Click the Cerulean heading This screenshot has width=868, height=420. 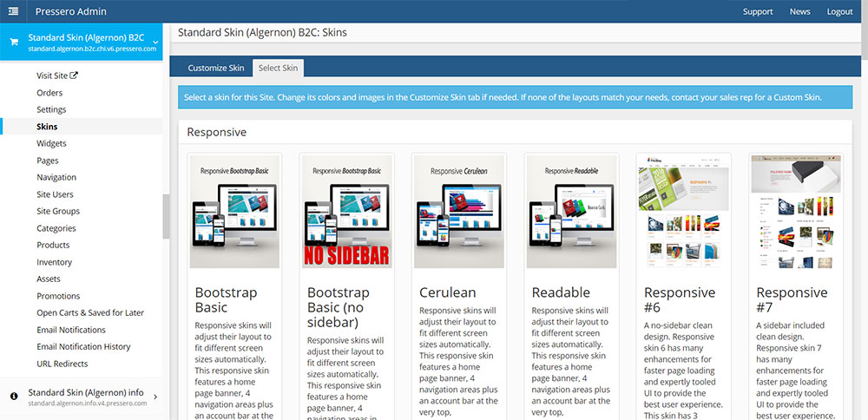pyautogui.click(x=448, y=292)
